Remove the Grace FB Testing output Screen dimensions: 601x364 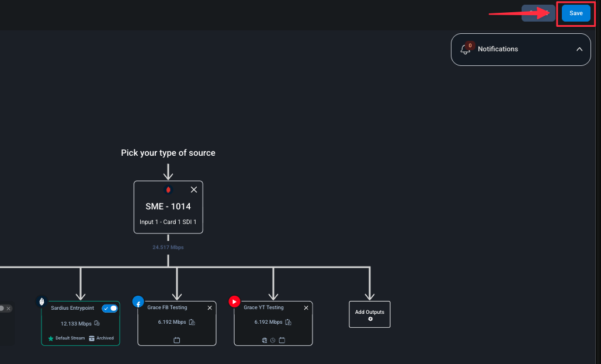[x=210, y=308]
